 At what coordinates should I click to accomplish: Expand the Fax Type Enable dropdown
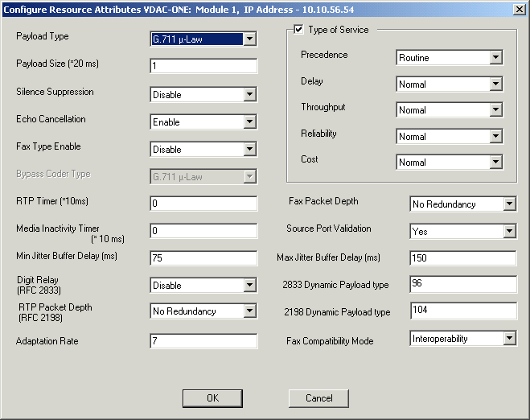pyautogui.click(x=249, y=150)
